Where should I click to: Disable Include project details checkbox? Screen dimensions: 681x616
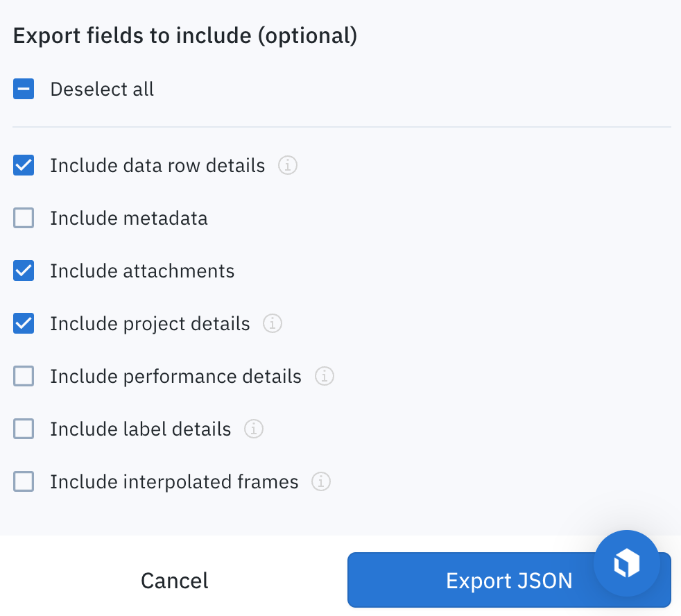click(24, 324)
